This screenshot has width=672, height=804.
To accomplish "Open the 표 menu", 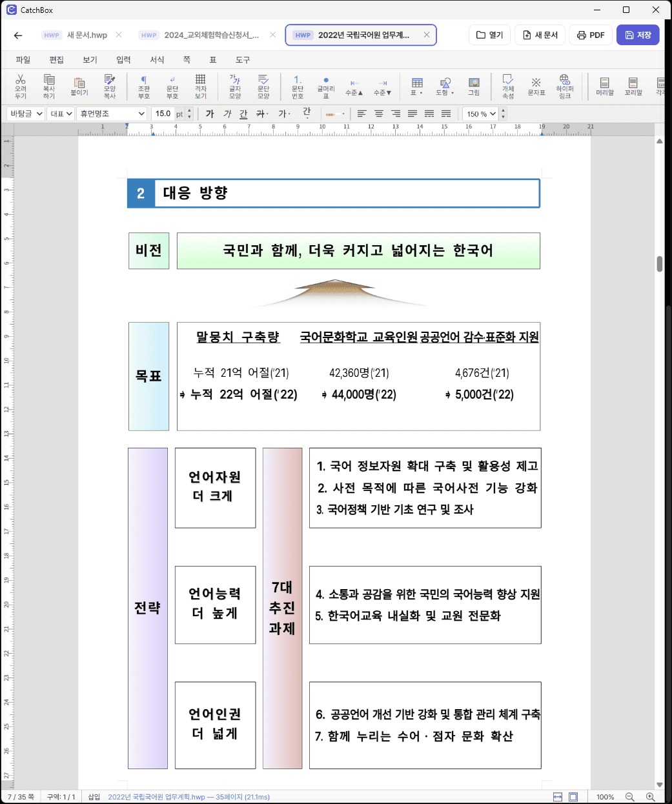I will [213, 59].
